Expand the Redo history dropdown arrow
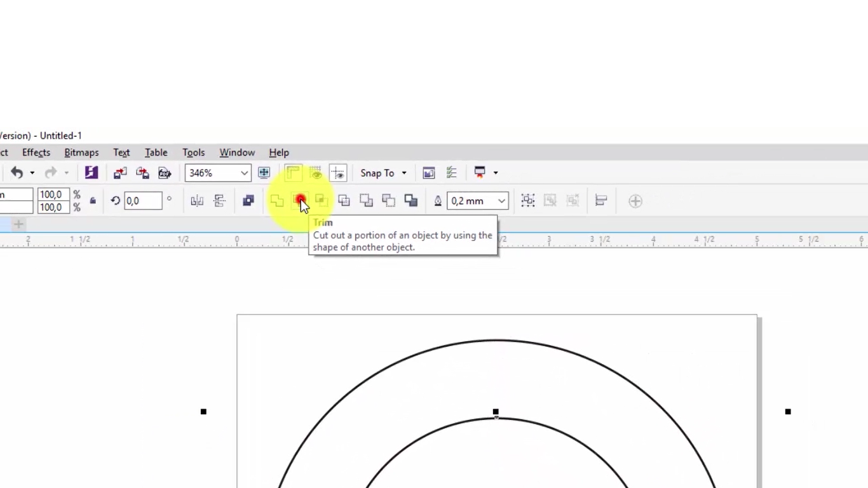This screenshot has width=868, height=488. [x=66, y=173]
